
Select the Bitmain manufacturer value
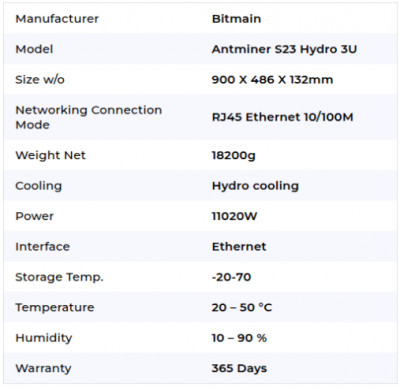pos(236,19)
